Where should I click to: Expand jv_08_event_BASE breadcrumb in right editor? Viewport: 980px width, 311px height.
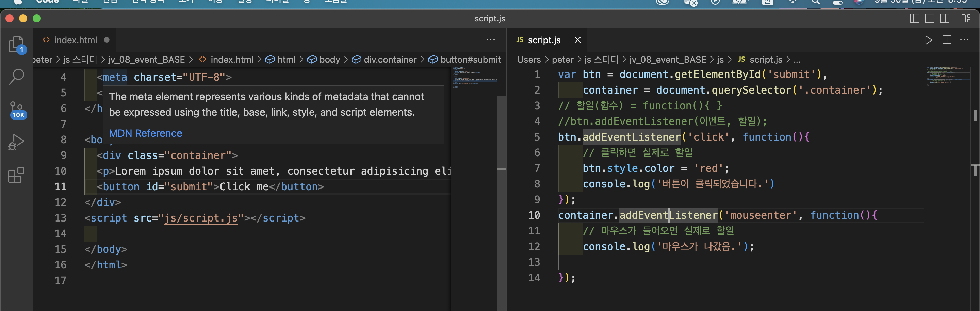(668, 60)
